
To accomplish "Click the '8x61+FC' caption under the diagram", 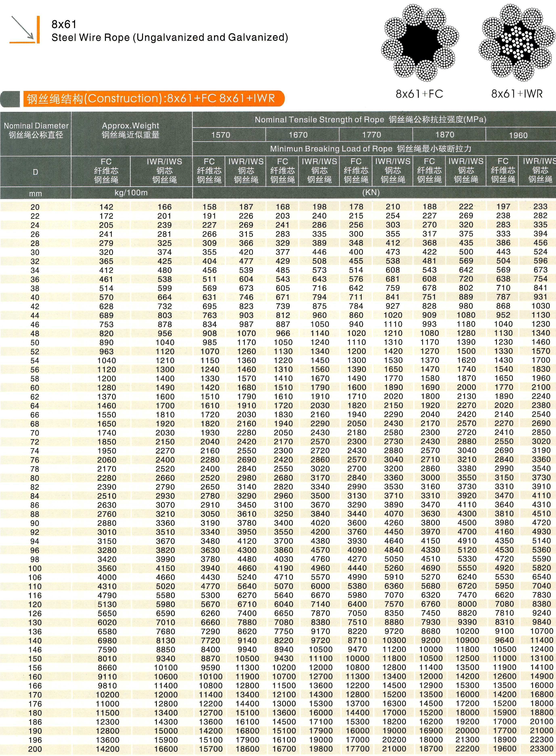I will tap(419, 94).
